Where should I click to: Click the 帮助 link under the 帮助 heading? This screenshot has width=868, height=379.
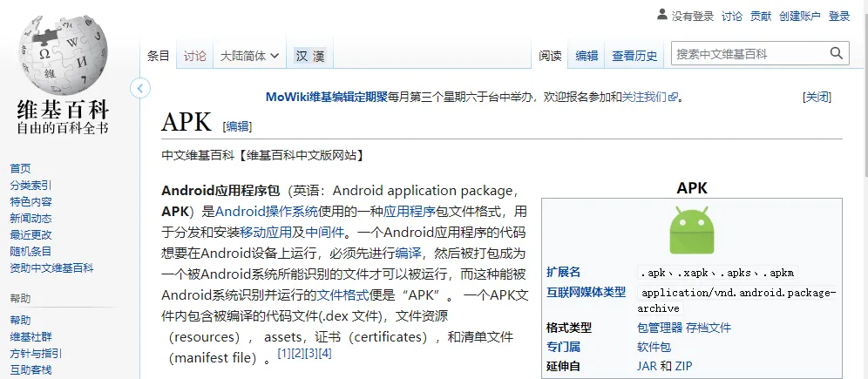pyautogui.click(x=21, y=321)
